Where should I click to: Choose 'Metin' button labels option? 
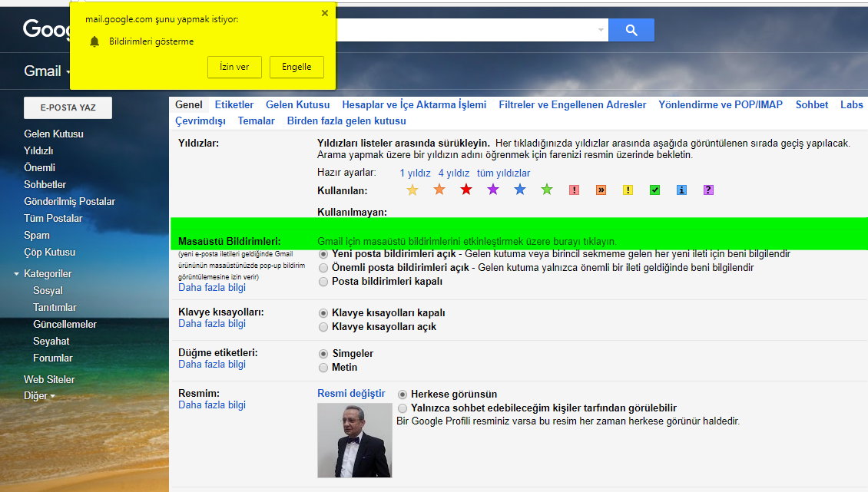tap(323, 368)
